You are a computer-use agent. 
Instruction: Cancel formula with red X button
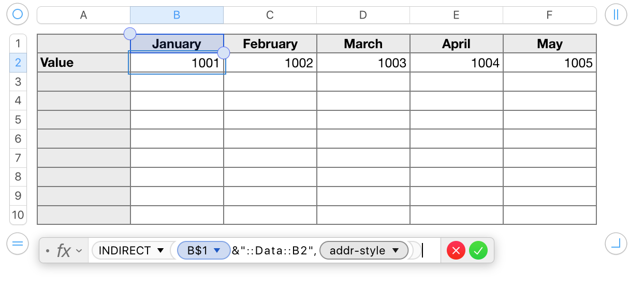click(456, 251)
